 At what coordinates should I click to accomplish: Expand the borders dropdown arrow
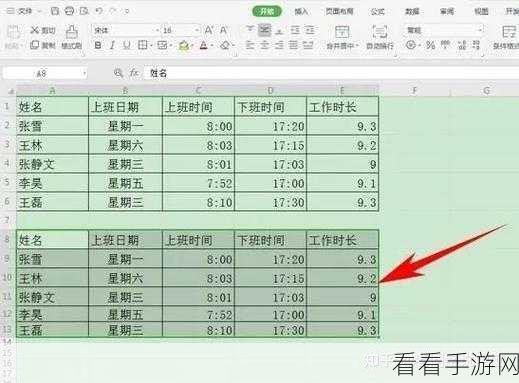(x=151, y=45)
